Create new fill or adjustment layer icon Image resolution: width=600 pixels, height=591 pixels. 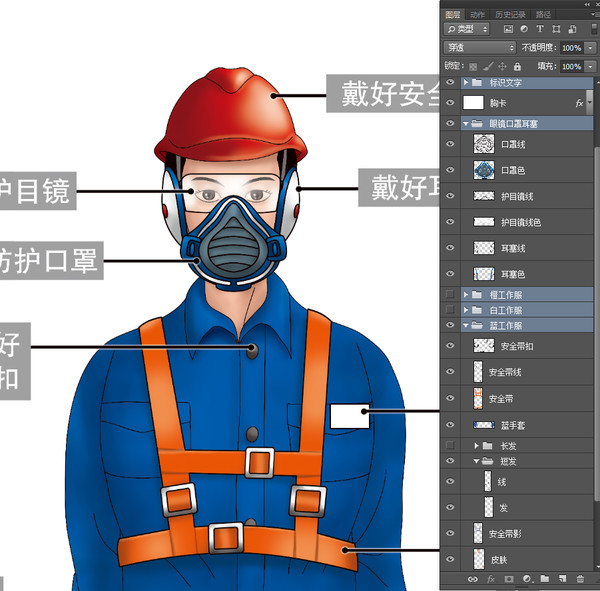coord(527,579)
